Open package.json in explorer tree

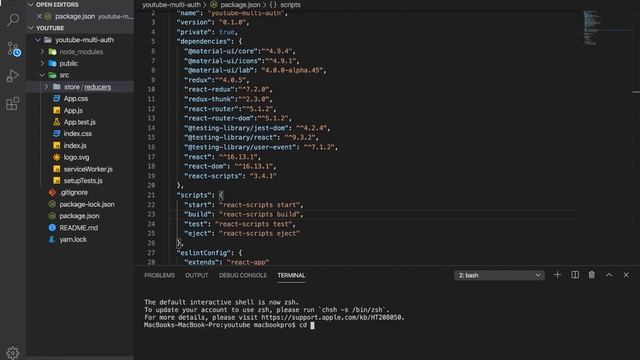click(79, 216)
